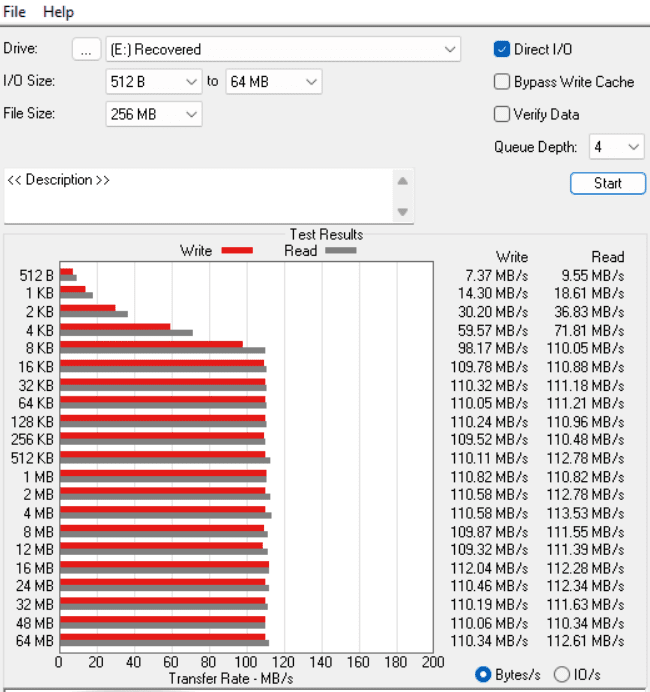Click the 112.61 MB/s read value
Screen dimensions: 650x692
(x=586, y=641)
